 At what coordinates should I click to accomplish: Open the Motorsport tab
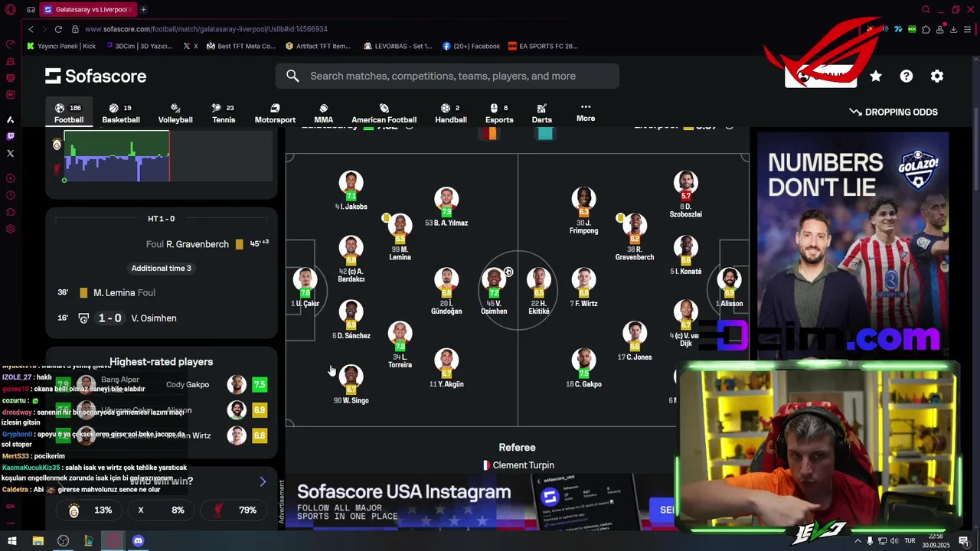(x=275, y=113)
